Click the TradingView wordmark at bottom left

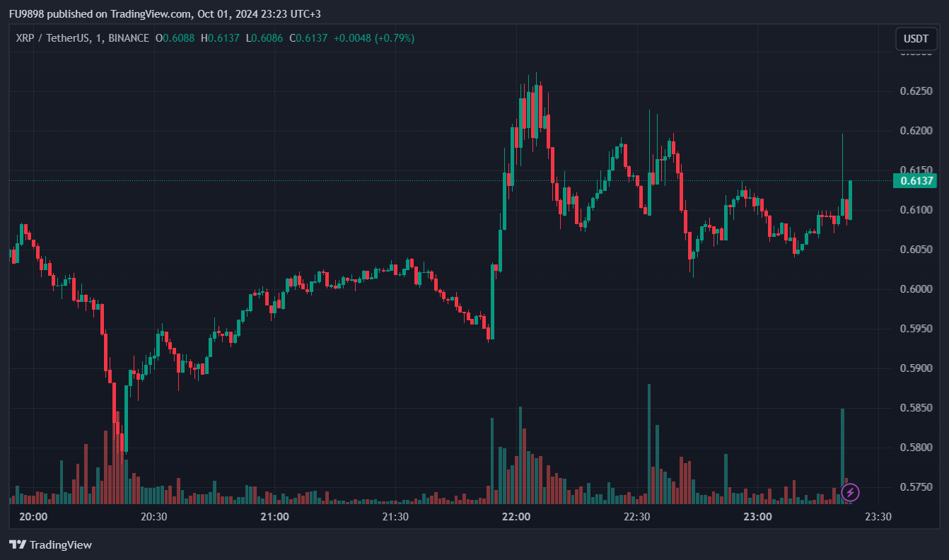(x=61, y=545)
